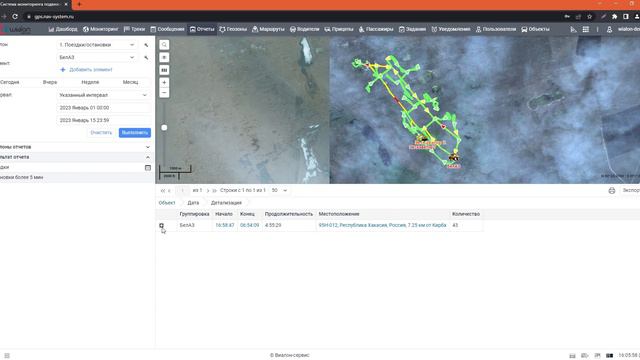Click the map layers icon below search
640x360 pixels.
click(164, 58)
